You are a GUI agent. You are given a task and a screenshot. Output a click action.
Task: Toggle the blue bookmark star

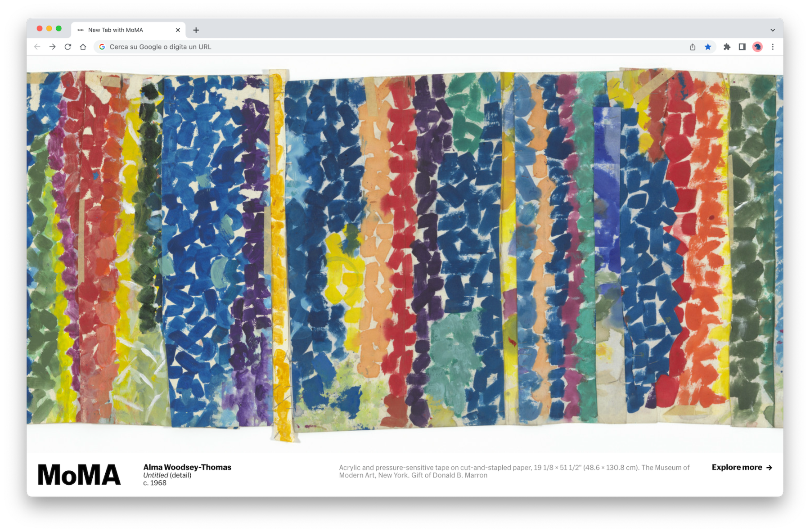click(708, 47)
